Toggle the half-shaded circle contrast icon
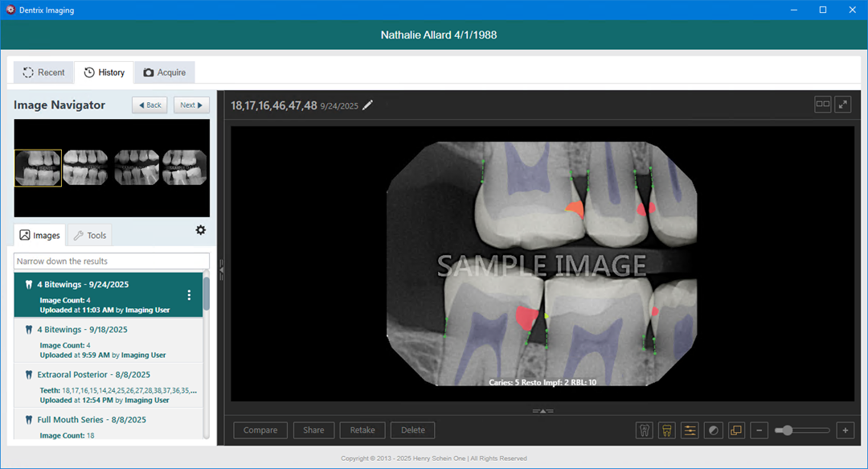 click(713, 430)
